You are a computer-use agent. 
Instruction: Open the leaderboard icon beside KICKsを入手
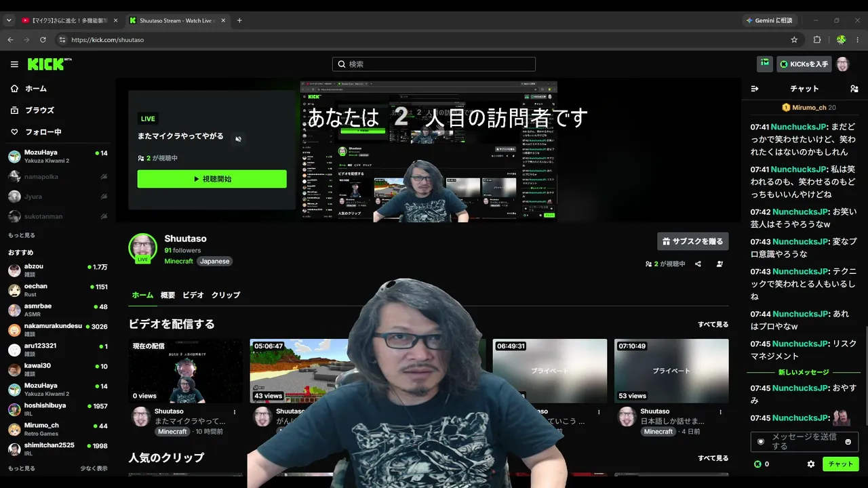coord(765,64)
